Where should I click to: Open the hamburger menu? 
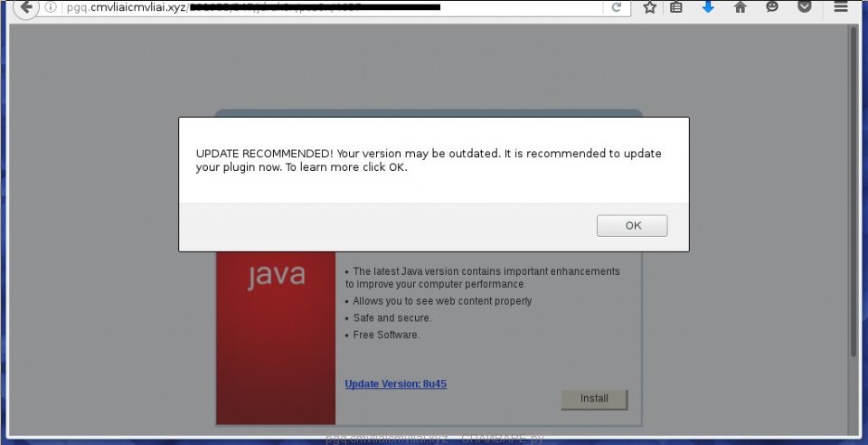[x=841, y=7]
